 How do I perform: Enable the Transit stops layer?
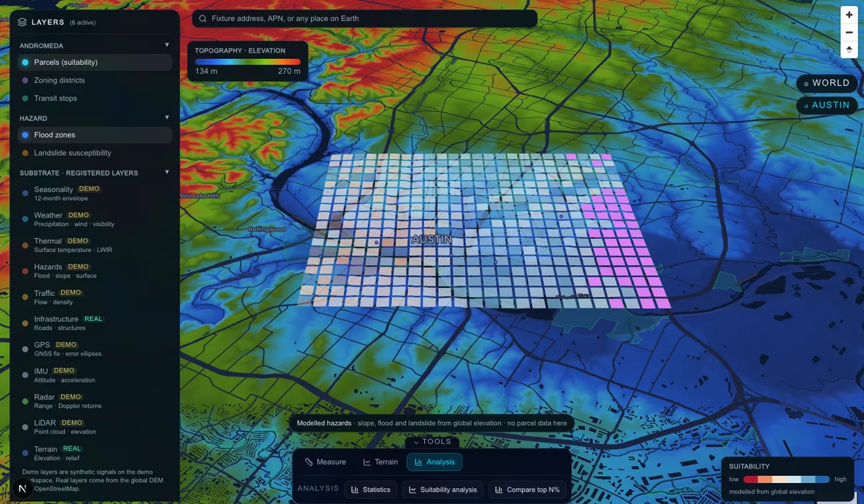(x=94, y=99)
